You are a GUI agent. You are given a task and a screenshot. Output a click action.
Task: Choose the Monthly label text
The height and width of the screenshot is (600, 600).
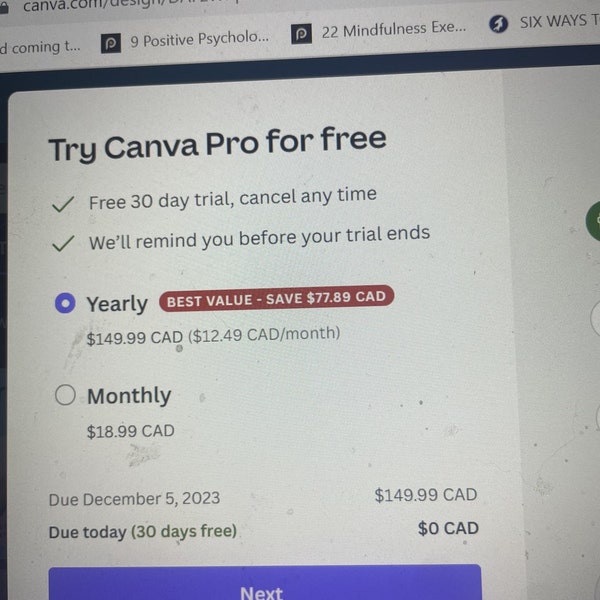[x=129, y=396]
